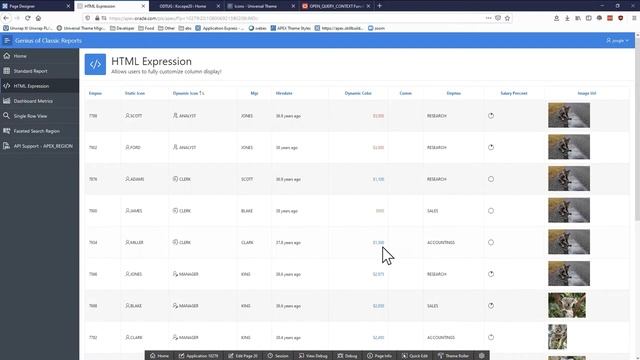The image size is (640, 360).
Task: Open Application 10279 in developer toolbar
Action: pyautogui.click(x=198, y=356)
